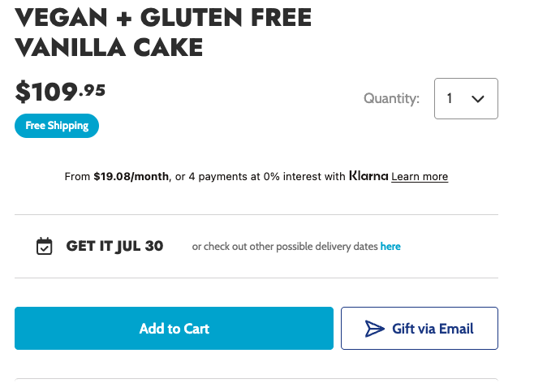Follow the 'here' delivery dates link
Screen dimensions: 547x392
[390, 247]
